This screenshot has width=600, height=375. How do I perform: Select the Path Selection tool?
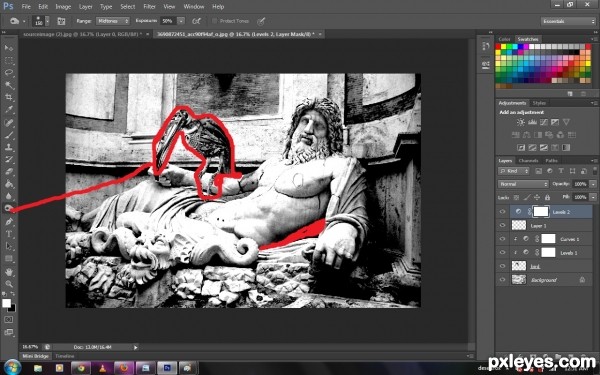click(x=8, y=246)
